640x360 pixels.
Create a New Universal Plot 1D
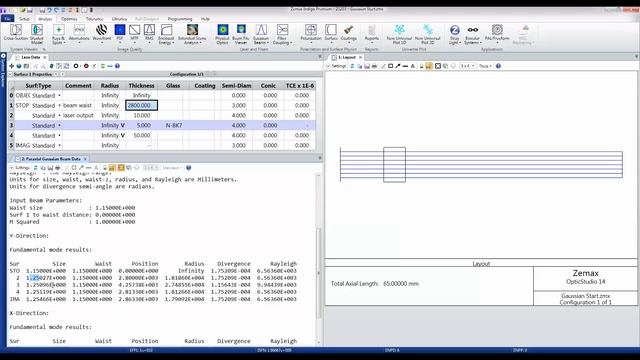[399, 33]
